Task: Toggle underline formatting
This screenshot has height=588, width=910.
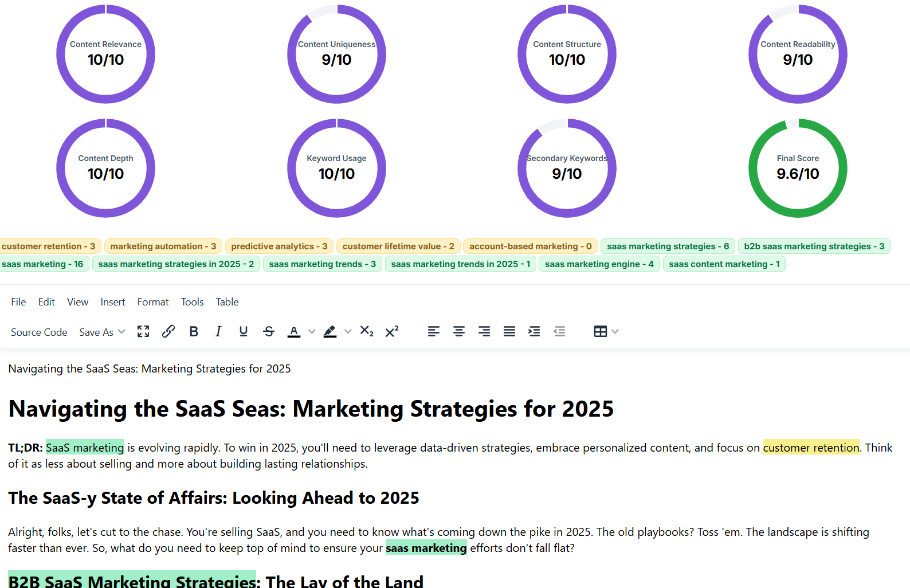Action: point(244,331)
